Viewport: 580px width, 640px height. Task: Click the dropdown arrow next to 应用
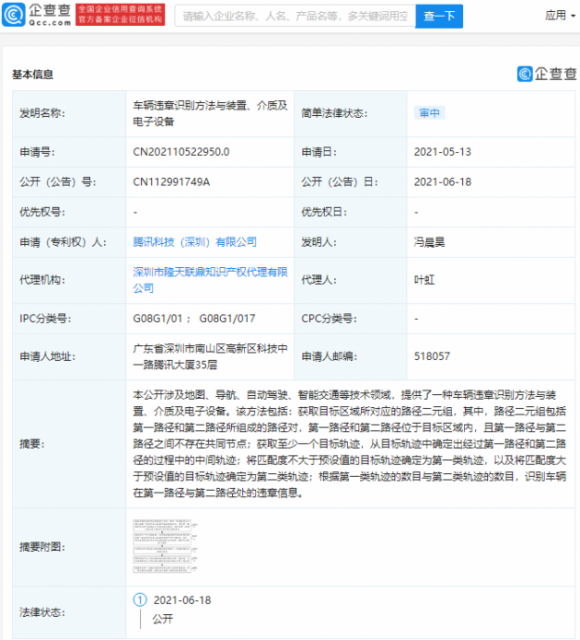click(x=573, y=16)
